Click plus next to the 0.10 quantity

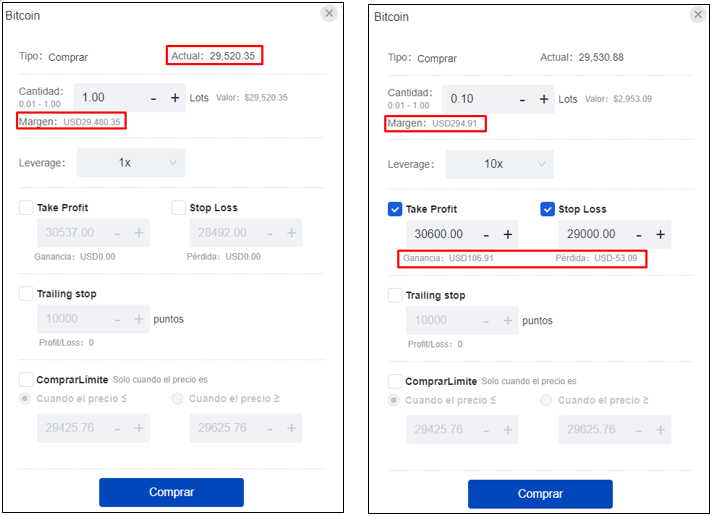pos(544,99)
